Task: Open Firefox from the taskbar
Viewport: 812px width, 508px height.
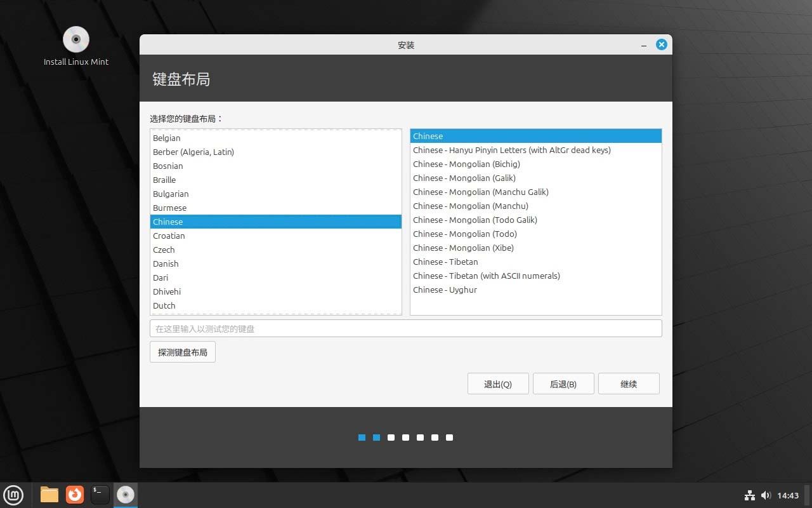Action: coord(75,495)
